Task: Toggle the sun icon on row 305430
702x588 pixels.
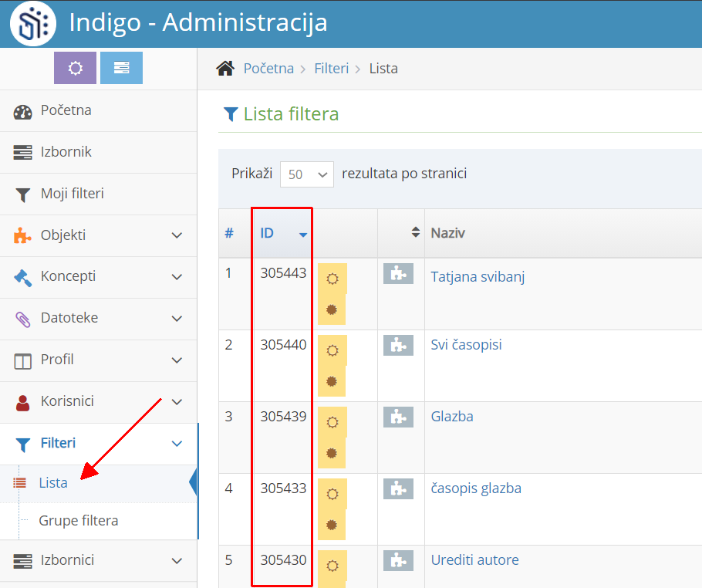Action: coord(332,566)
